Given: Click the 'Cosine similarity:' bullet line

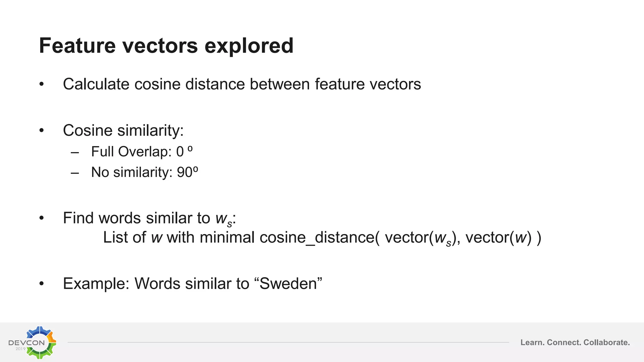Looking at the screenshot, I should [x=123, y=130].
